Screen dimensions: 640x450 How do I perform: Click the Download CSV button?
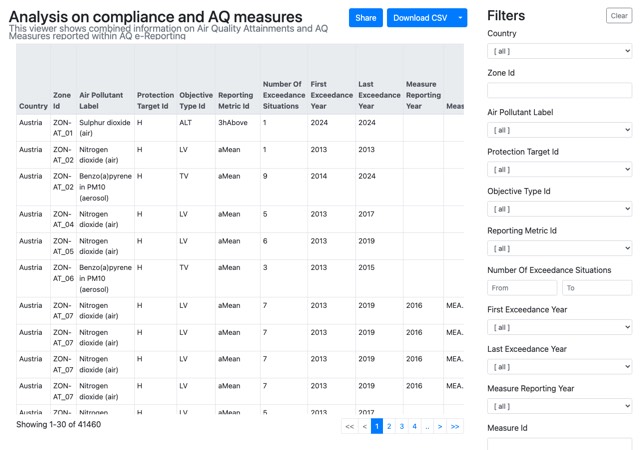tap(420, 18)
